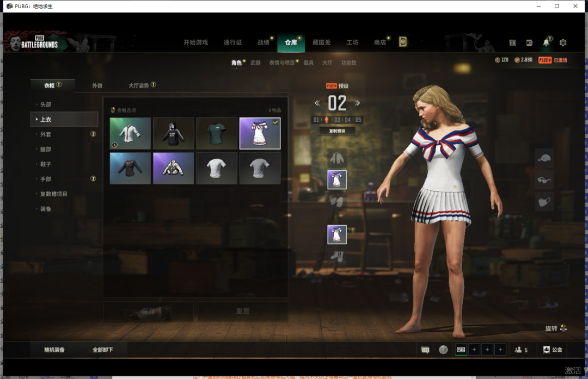Click the info icon next to 大厅姿势
The width and height of the screenshot is (588, 379).
click(x=154, y=85)
